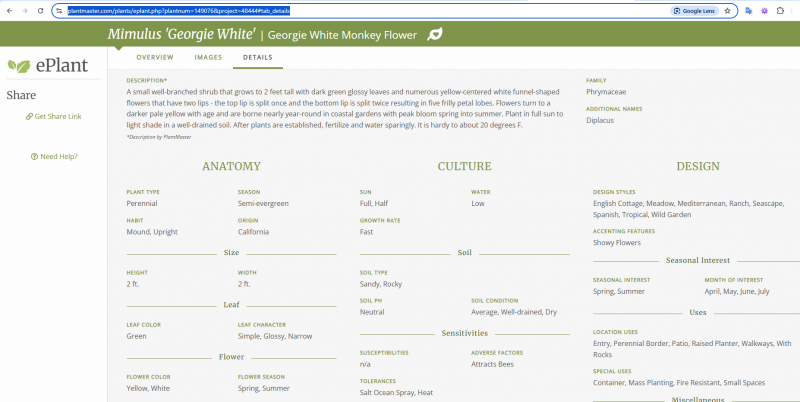Viewport: 800px width, 402px height.
Task: Click the ANATOMY section heading
Action: point(231,166)
